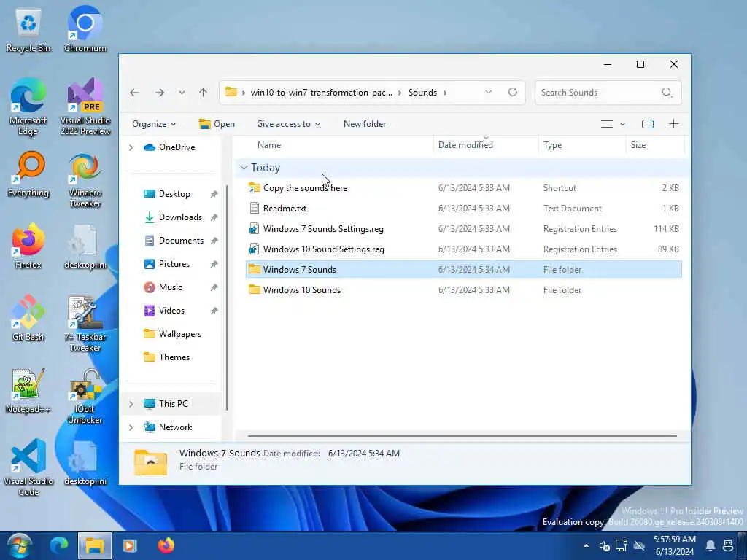
Task: Select Windows 10 Sound Settings.reg
Action: click(x=463, y=249)
